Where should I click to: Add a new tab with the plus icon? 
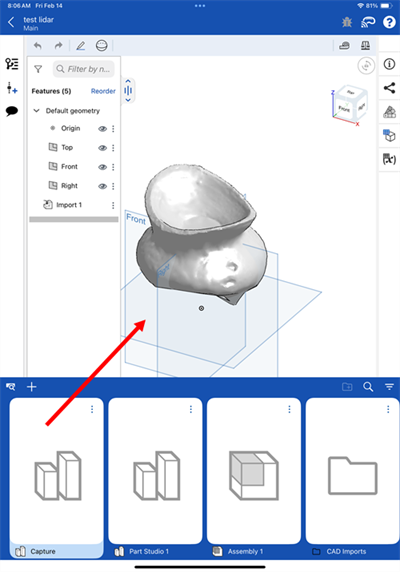[32, 387]
